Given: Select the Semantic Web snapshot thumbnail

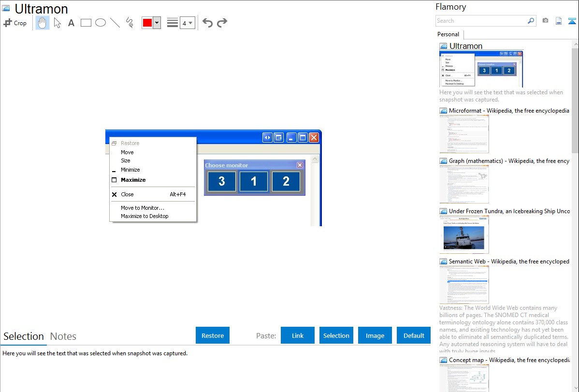Looking at the screenshot, I should pos(464,285).
